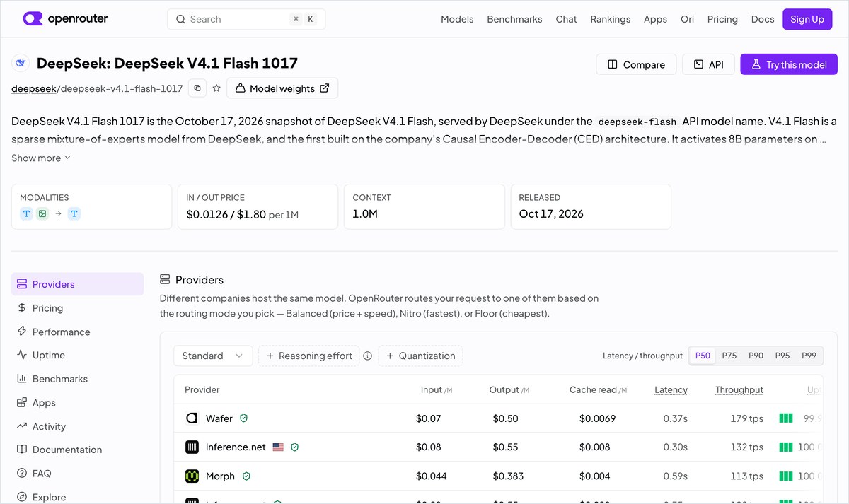Click the verified shield next to Morph
The image size is (849, 504).
246,476
